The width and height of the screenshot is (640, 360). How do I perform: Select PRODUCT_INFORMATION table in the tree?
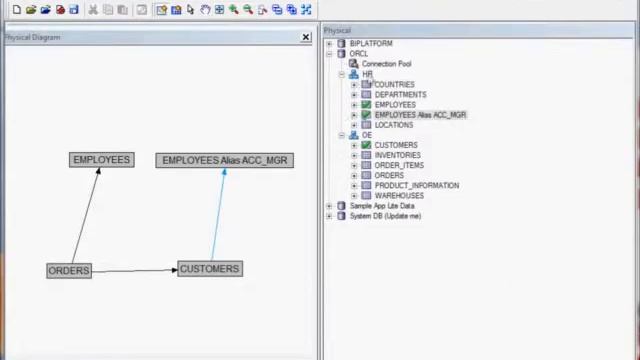417,186
